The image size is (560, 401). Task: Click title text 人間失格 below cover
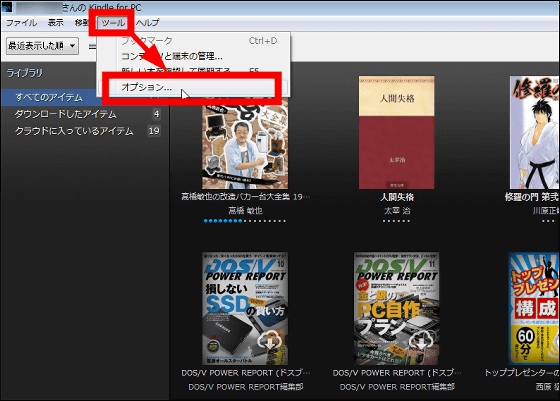tap(397, 197)
